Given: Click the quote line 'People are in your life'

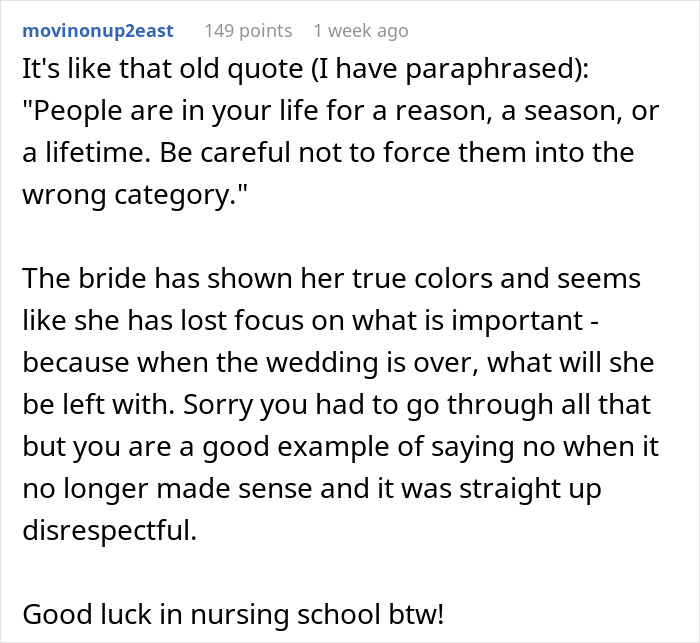Looking at the screenshot, I should pos(340,110).
